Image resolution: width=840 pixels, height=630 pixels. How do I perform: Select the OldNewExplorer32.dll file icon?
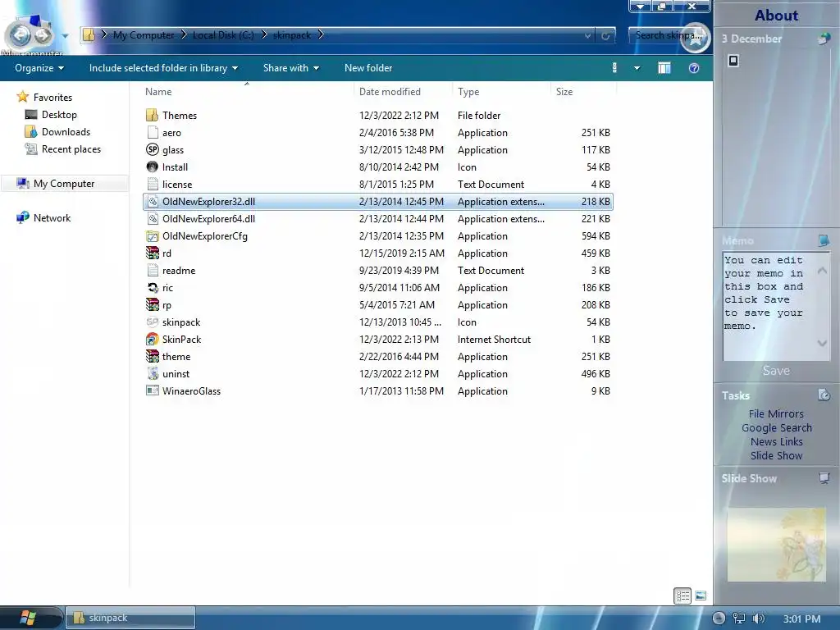pyautogui.click(x=152, y=202)
